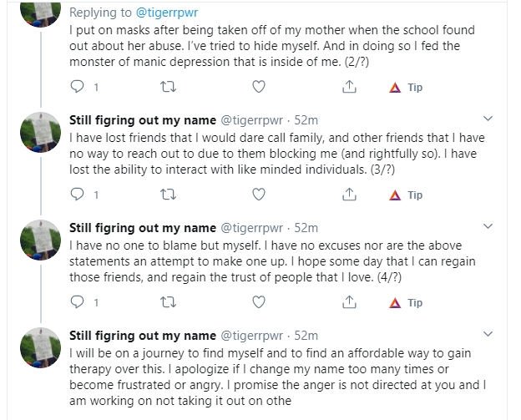Like the tweet ending with (4/?)
The image size is (521, 420).
[x=259, y=302]
